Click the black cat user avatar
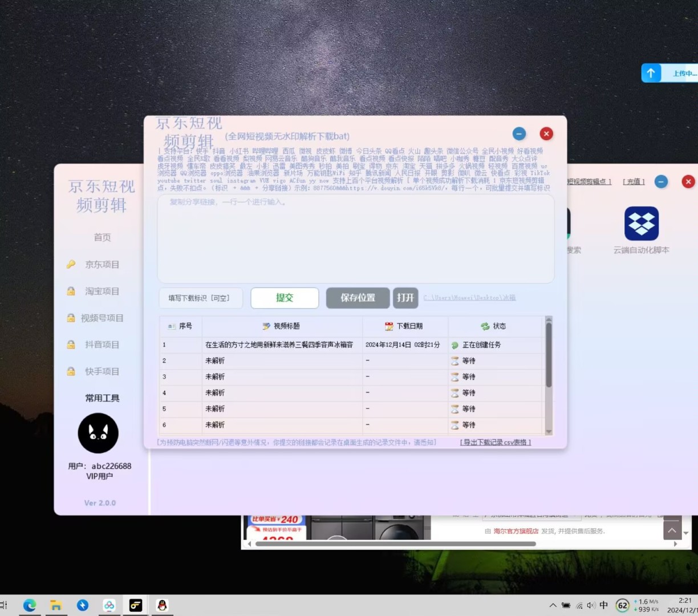698x616 pixels. 98,433
